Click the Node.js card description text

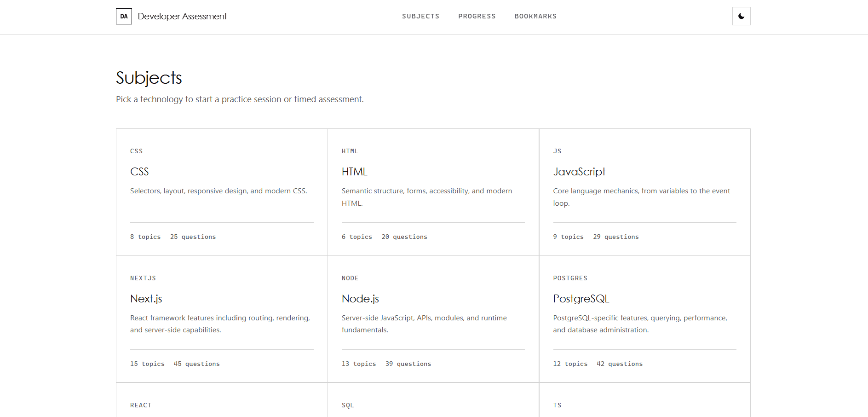(424, 324)
